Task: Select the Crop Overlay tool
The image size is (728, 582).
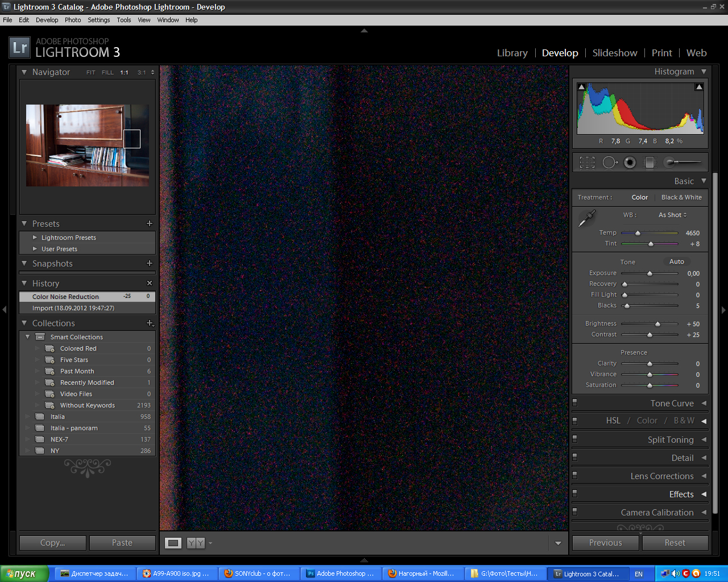Action: pos(587,163)
